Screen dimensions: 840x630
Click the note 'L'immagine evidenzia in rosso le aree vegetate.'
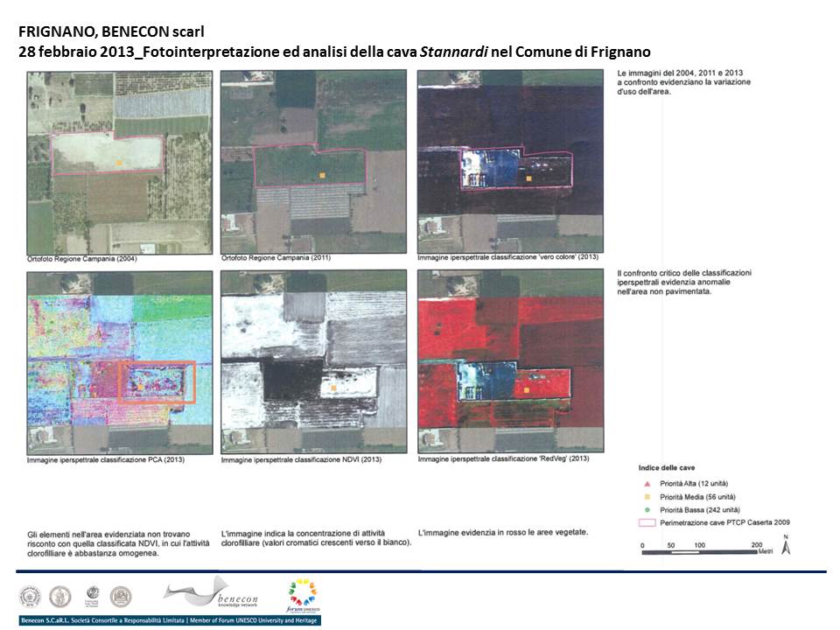click(x=503, y=533)
